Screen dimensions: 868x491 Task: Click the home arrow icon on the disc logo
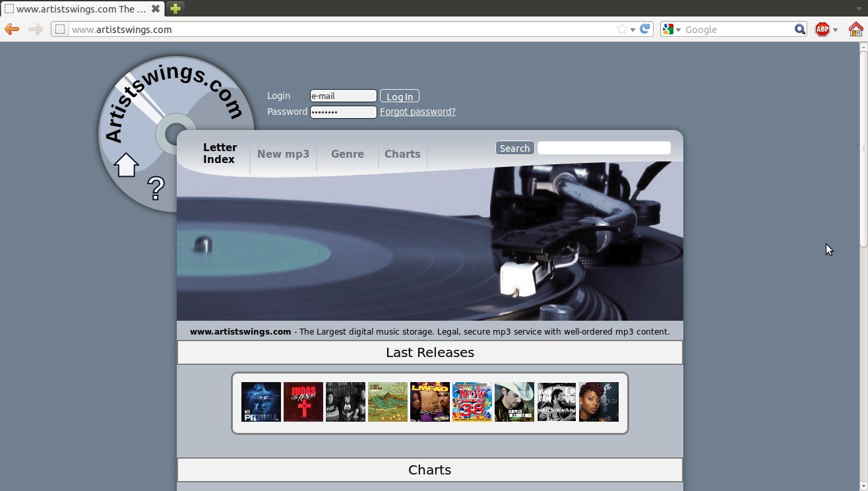pos(126,164)
